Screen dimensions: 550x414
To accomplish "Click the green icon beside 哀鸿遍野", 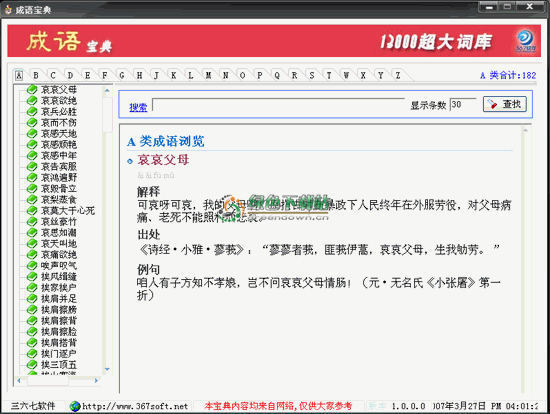I will tap(32, 178).
